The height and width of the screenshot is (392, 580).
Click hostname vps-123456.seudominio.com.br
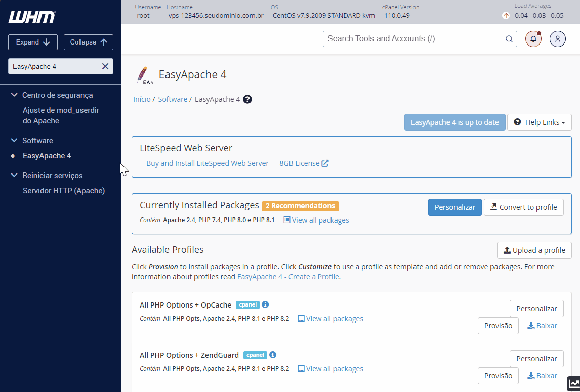click(216, 16)
